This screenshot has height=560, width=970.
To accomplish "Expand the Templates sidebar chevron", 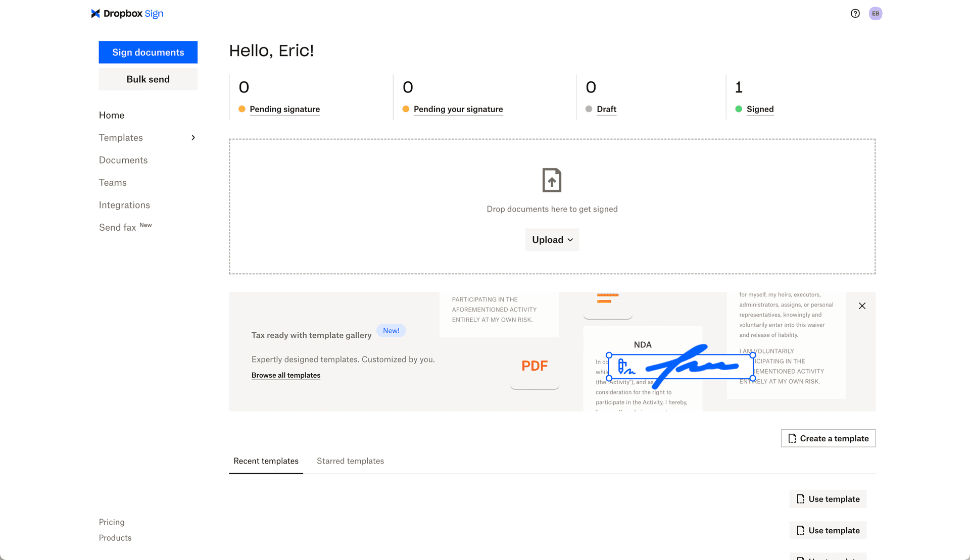I will pyautogui.click(x=193, y=138).
